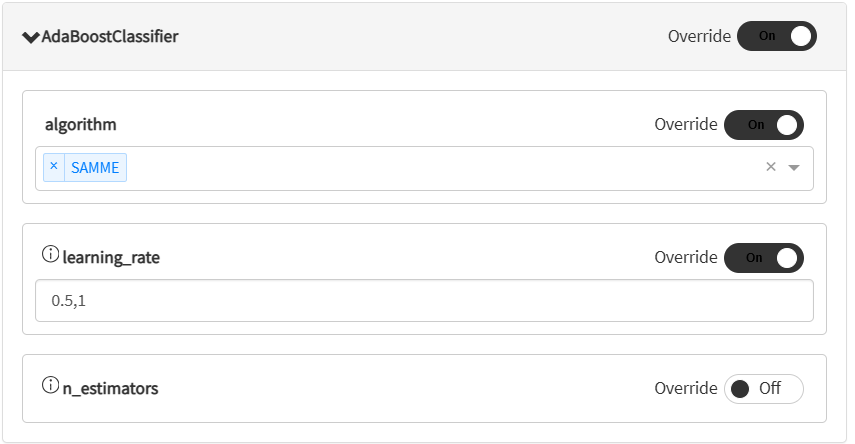
Task: Switch off the learning_rate Override toggle
Action: [764, 257]
